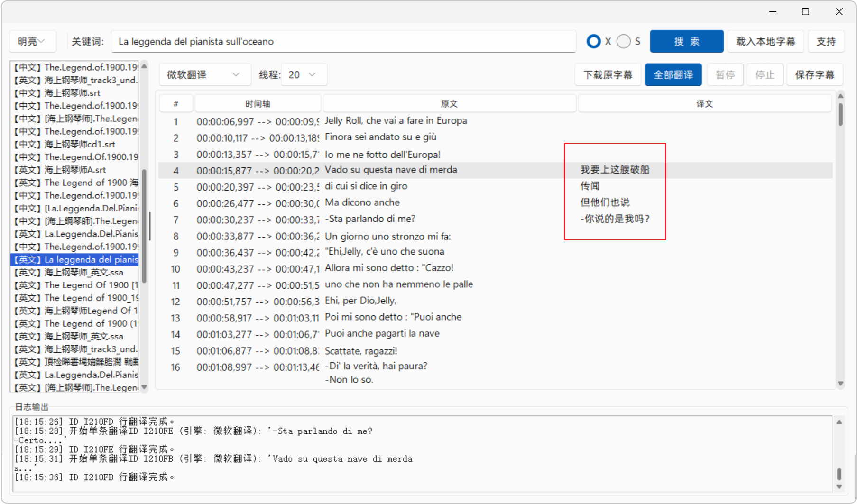Click the 下载原字幕 button

tap(608, 75)
